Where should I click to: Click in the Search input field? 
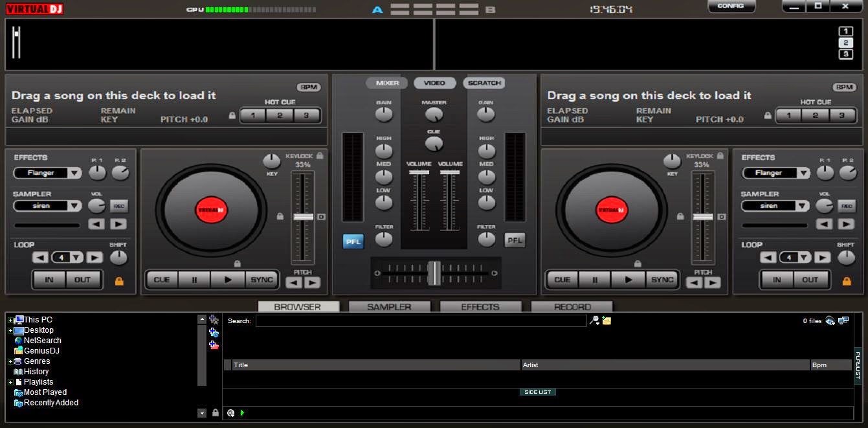[x=422, y=321]
